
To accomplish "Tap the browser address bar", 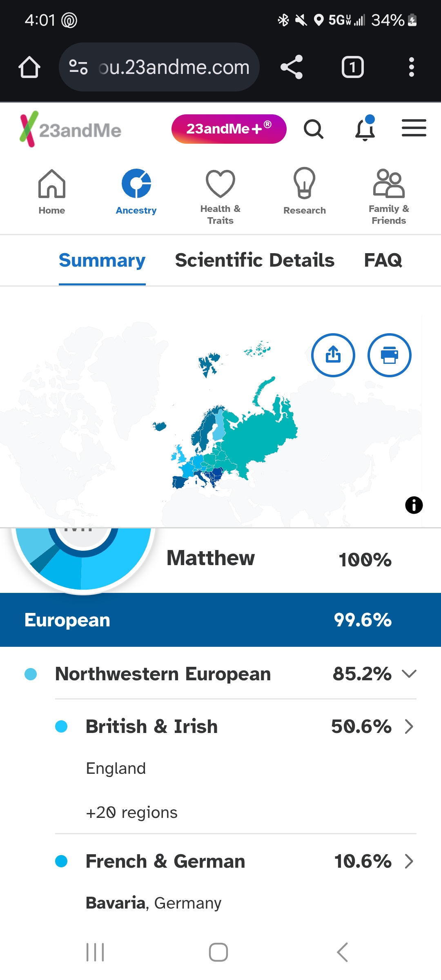I will coord(159,67).
